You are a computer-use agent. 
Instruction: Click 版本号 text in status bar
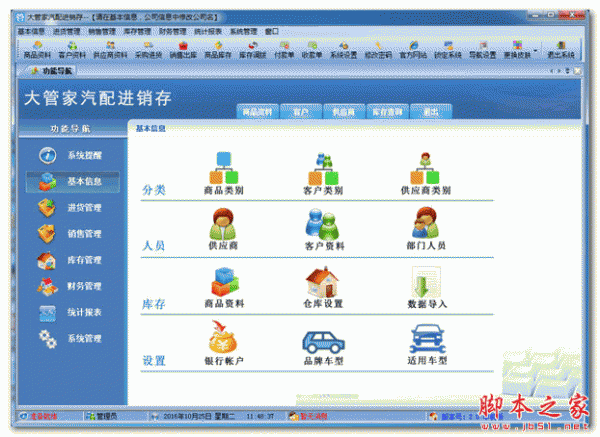pyautogui.click(x=471, y=416)
